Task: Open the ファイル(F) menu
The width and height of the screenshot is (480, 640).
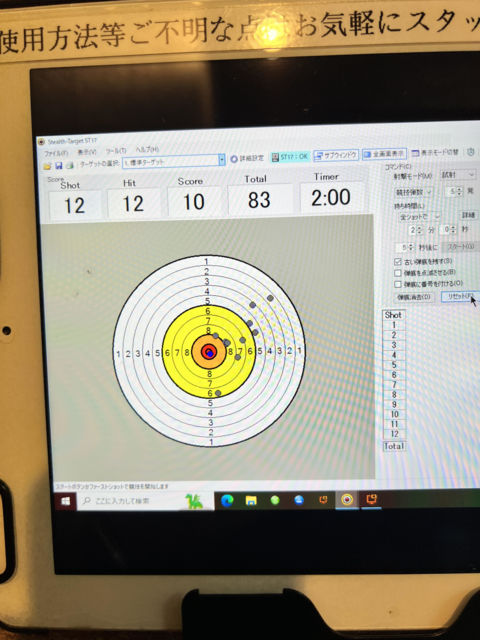Action: coord(56,153)
